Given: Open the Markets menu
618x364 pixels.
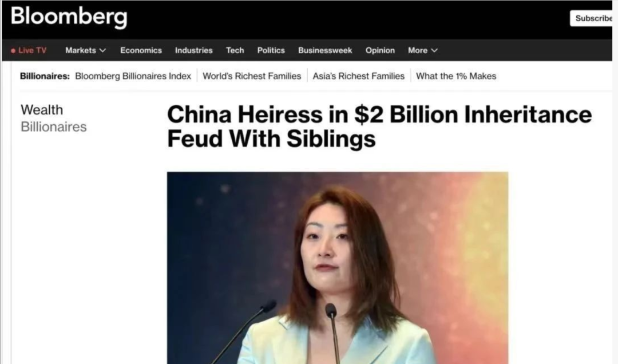Looking at the screenshot, I should 85,50.
